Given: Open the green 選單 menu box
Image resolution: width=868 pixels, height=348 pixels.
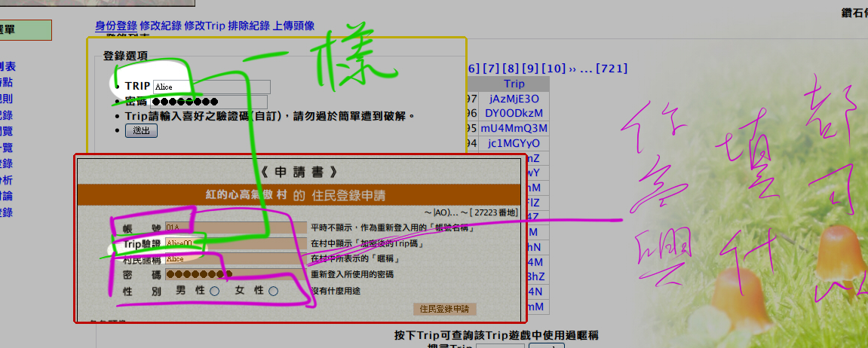Looking at the screenshot, I should [x=26, y=30].
